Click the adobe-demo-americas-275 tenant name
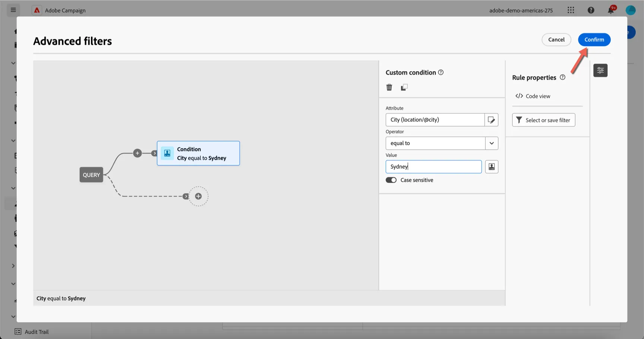This screenshot has height=339, width=644. click(521, 10)
